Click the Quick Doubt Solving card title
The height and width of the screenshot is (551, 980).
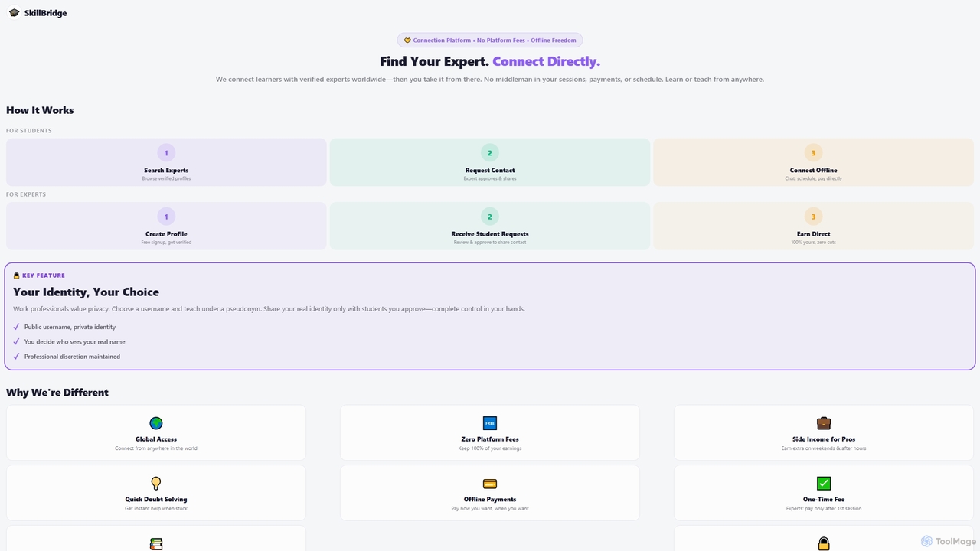(156, 499)
